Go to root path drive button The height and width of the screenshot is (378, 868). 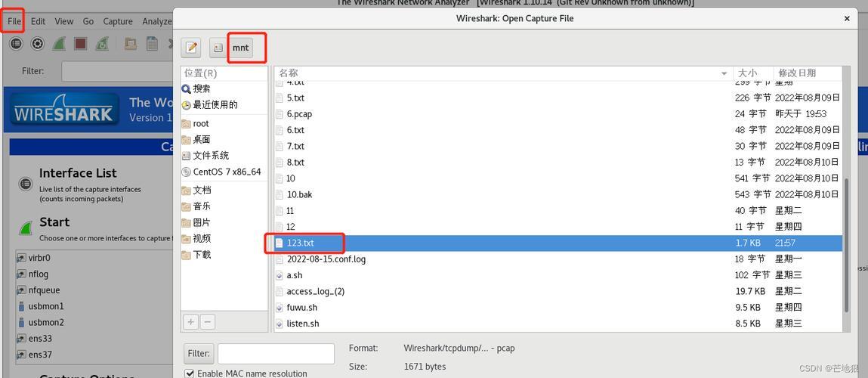[218, 48]
